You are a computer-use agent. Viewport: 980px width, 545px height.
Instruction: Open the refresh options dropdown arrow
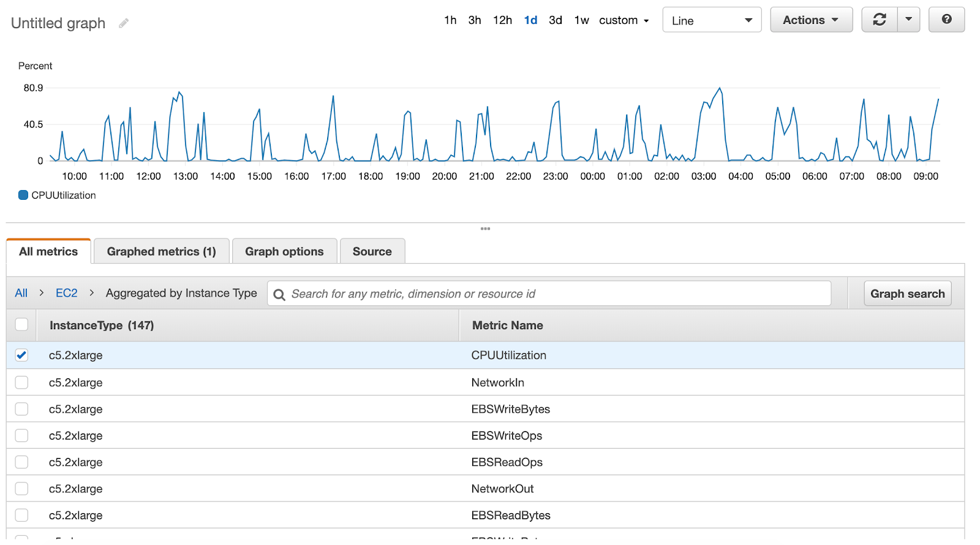[x=909, y=20]
